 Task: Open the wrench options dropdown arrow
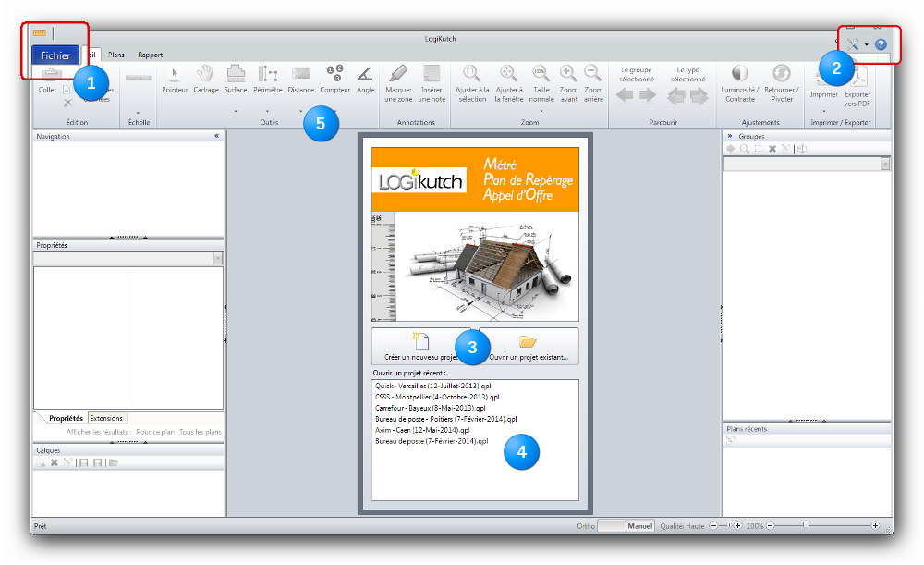click(867, 44)
